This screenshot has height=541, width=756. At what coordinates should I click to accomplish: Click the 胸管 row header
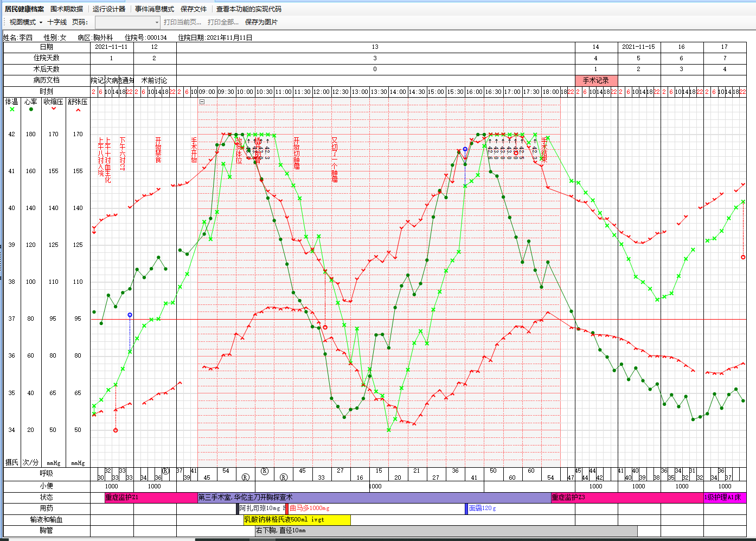[x=47, y=531]
